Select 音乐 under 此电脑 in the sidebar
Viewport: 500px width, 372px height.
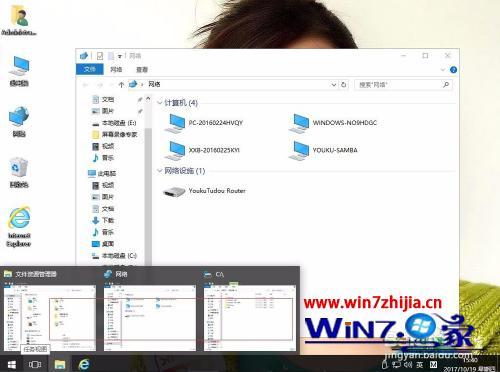tap(103, 232)
